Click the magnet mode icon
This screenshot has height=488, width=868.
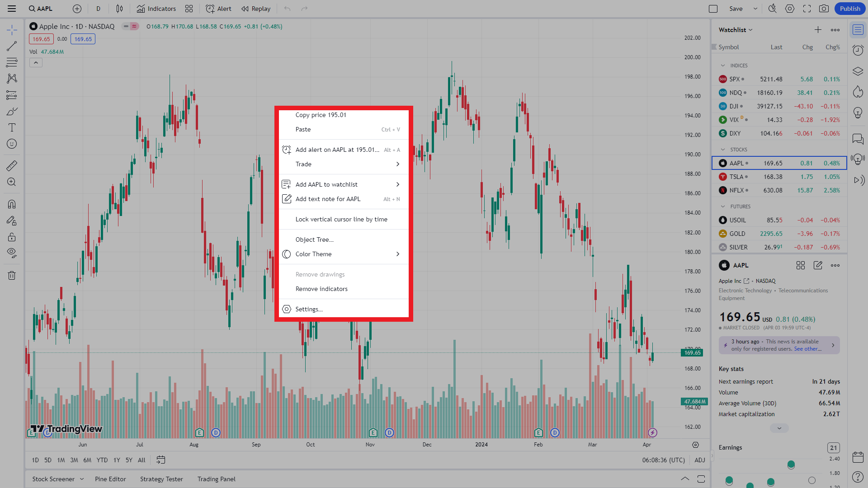(12, 204)
